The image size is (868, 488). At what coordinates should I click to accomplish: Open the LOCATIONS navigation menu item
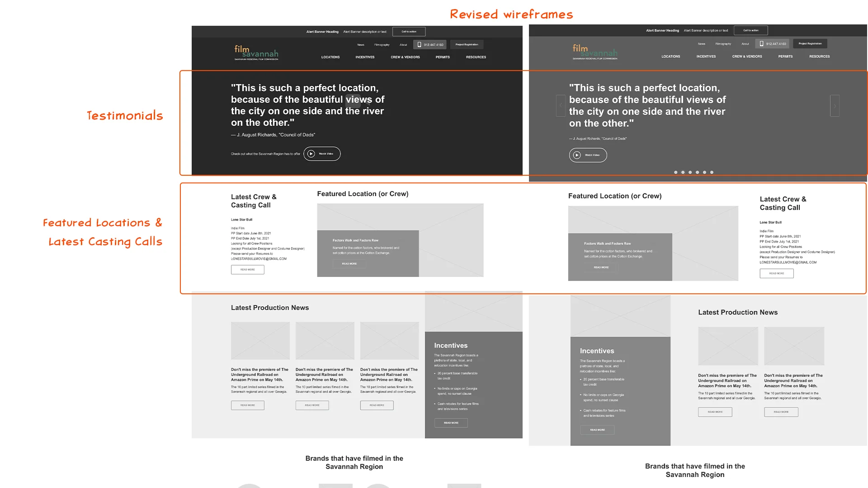coord(330,56)
